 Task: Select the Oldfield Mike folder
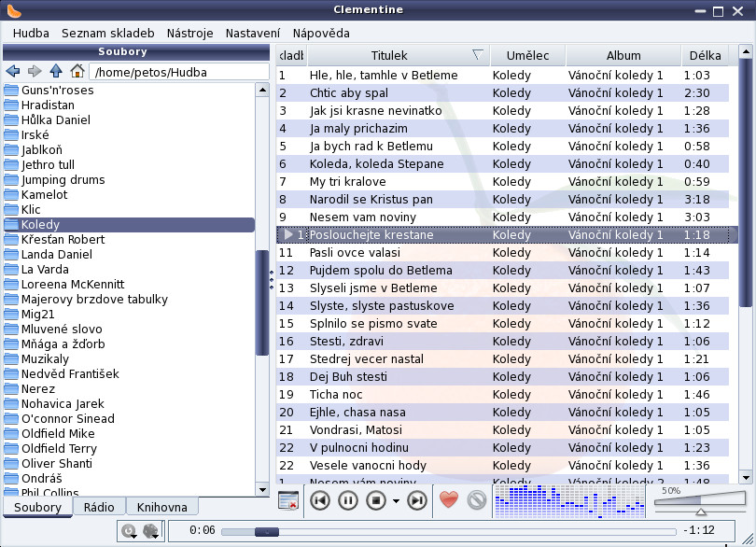(129, 433)
